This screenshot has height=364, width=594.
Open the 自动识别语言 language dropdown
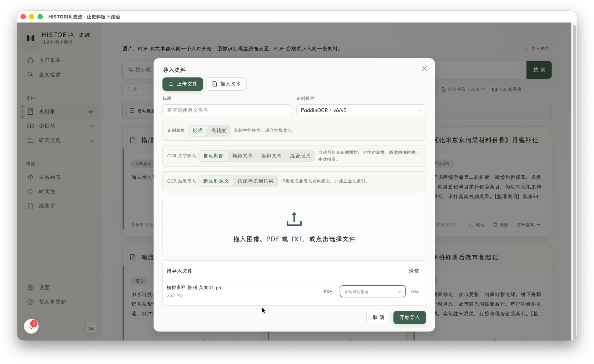pos(372,291)
